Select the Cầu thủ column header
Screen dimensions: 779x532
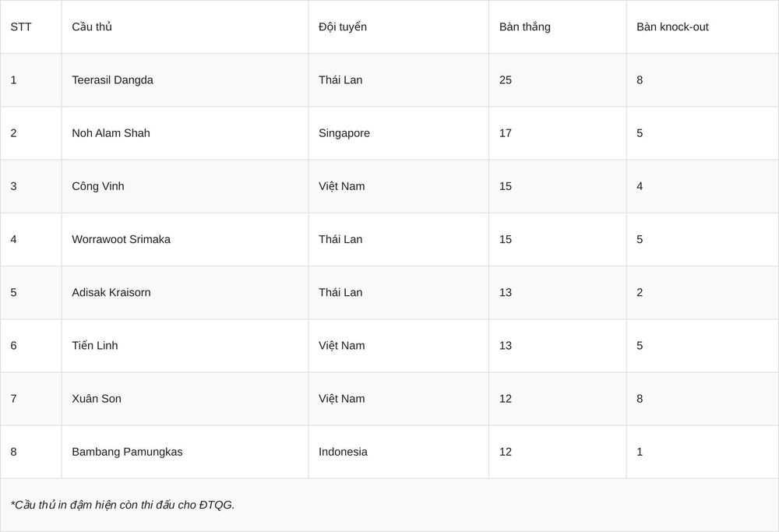point(92,26)
